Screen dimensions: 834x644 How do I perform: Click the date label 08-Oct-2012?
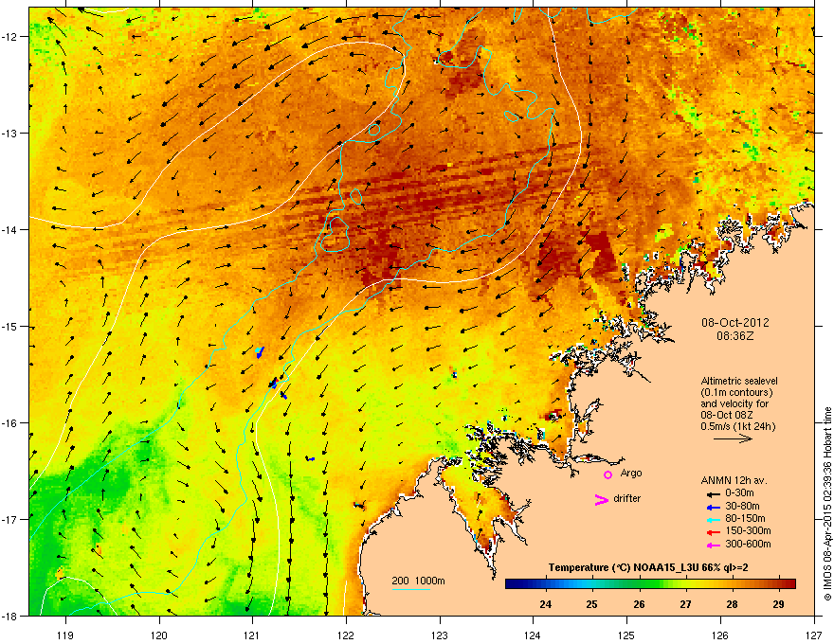(x=735, y=323)
